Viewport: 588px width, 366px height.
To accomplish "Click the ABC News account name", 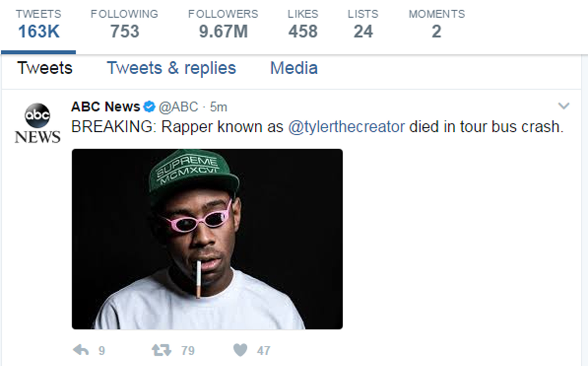I will [105, 107].
